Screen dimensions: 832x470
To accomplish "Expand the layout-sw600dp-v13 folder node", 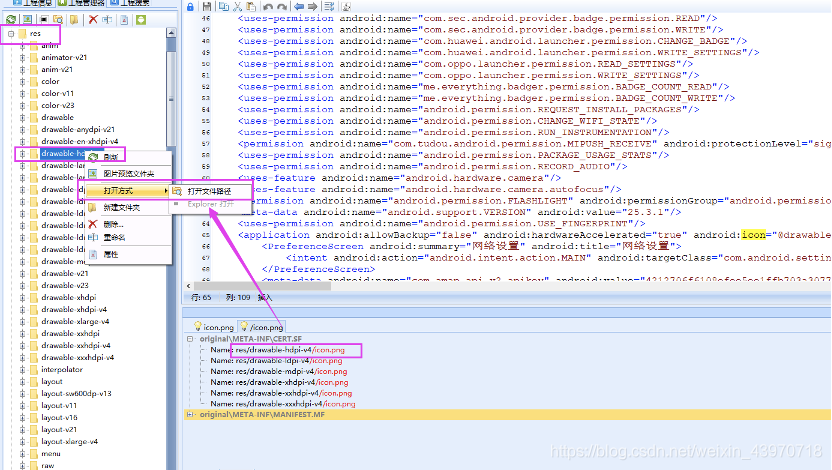I will (x=22, y=394).
